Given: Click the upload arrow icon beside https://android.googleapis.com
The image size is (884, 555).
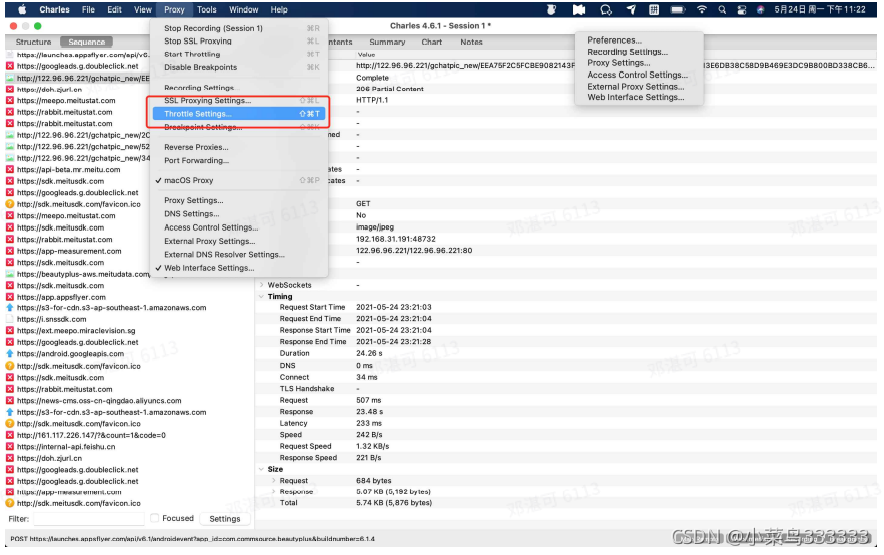Looking at the screenshot, I should click(x=10, y=354).
